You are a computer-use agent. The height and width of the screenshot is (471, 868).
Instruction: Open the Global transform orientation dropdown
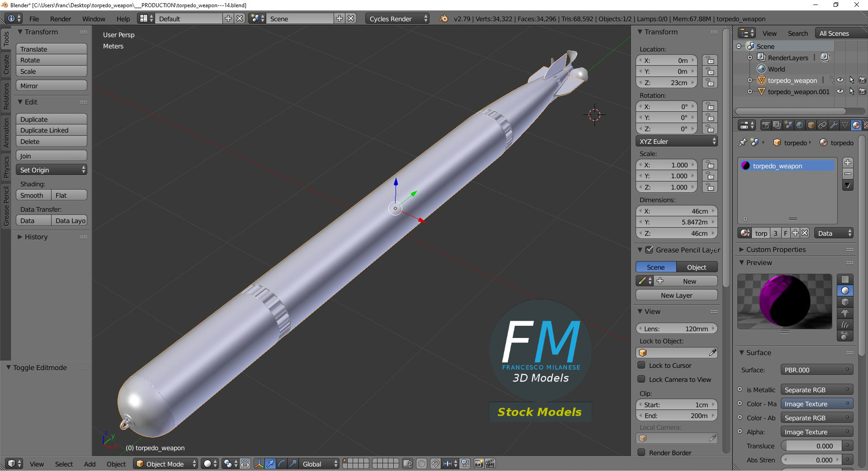319,464
